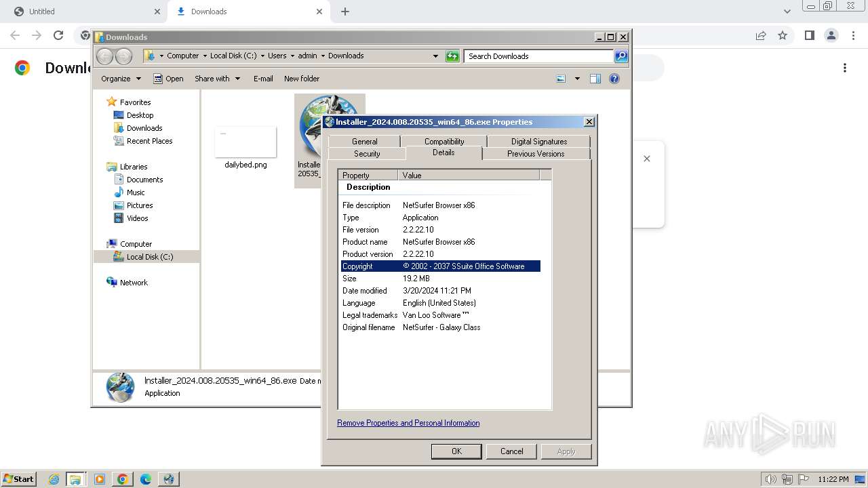Select dailybed.png file thumbnail
This screenshot has height=488, width=868.
245,142
